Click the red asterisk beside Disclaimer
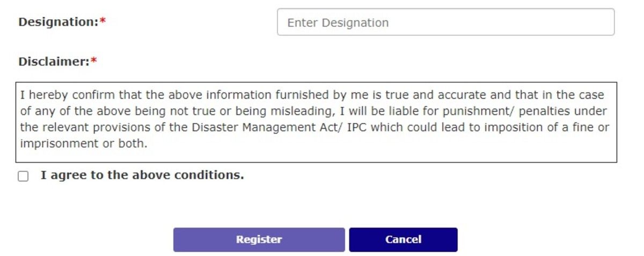The image size is (644, 256). [93, 61]
